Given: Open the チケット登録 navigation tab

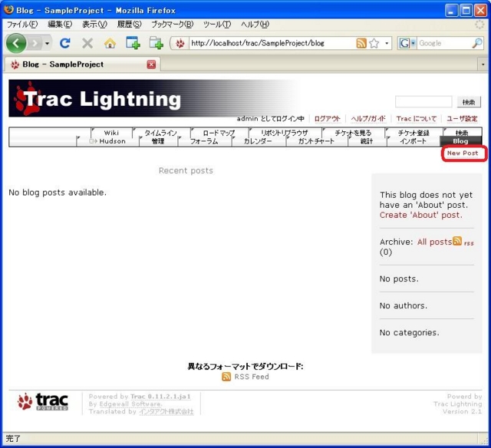Looking at the screenshot, I should 414,133.
